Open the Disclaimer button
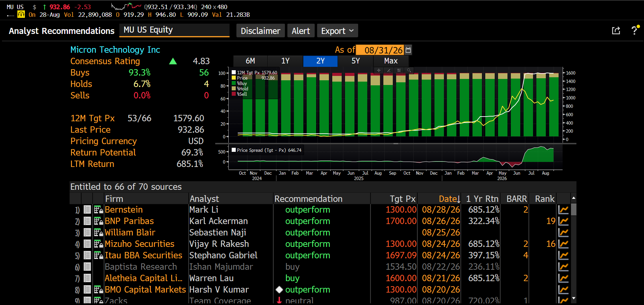 pyautogui.click(x=261, y=31)
